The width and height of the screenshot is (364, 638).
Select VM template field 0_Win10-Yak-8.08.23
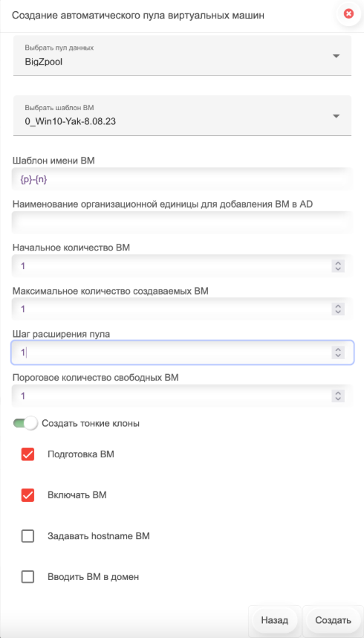coord(182,115)
